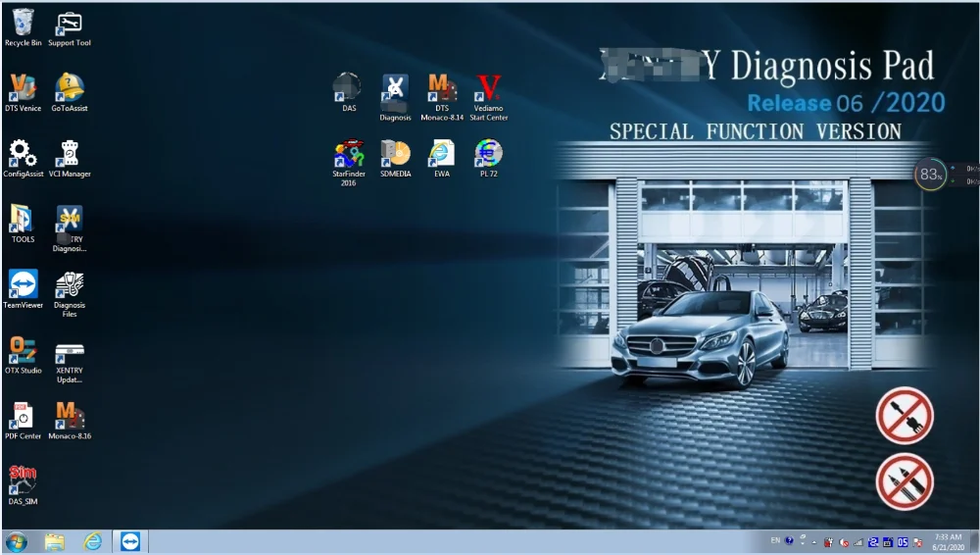
Task: Open the DAS_SIM shortcut
Action: pos(24,485)
